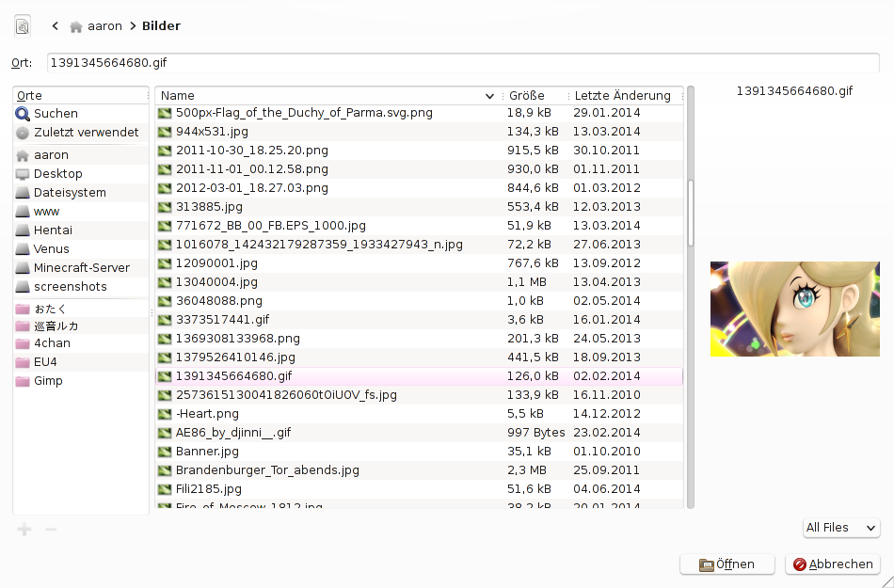Screen dimensions: 894x588
Task: Open the 4chan bookmark folder
Action: click(x=80, y=343)
